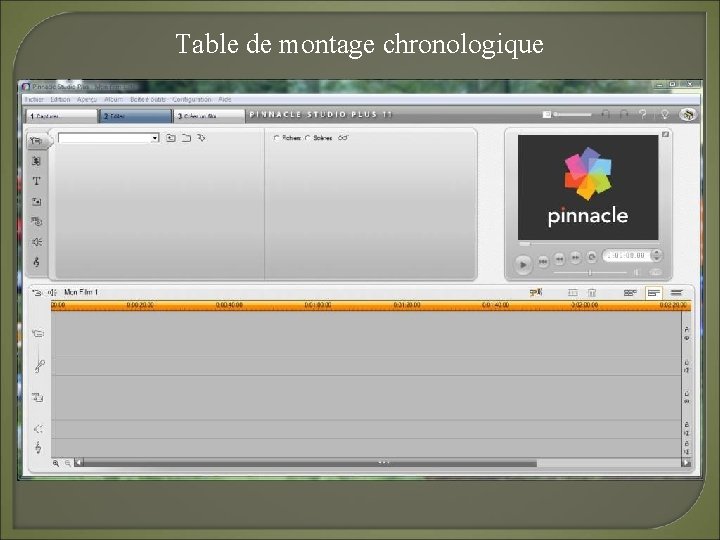
Task: Open the sound effects section with speaker icon
Action: click(x=37, y=242)
